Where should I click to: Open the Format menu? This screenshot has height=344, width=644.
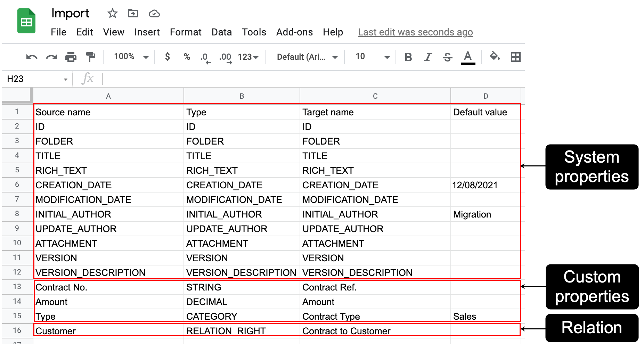[x=186, y=32]
